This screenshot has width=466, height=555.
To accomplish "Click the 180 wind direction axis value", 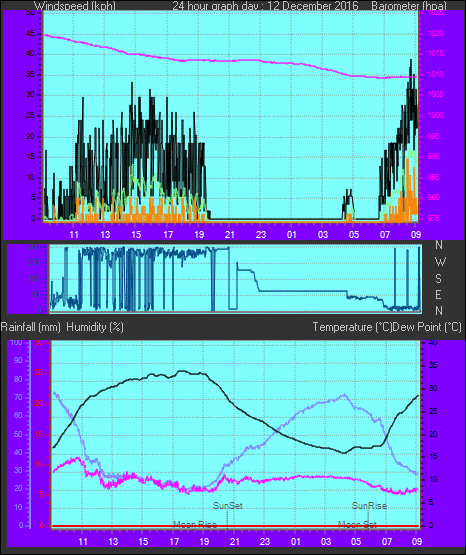I will click(x=35, y=279).
